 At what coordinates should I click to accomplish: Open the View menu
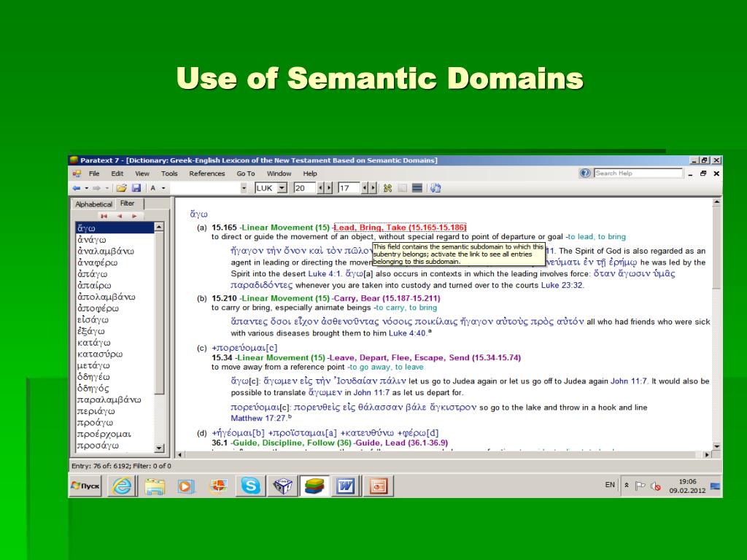tap(142, 174)
